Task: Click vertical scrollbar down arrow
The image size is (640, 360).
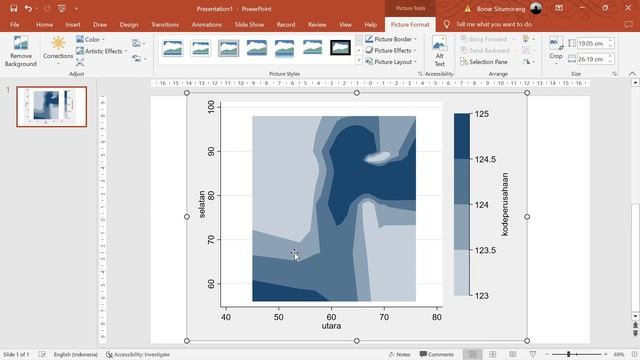Action: pos(635,316)
